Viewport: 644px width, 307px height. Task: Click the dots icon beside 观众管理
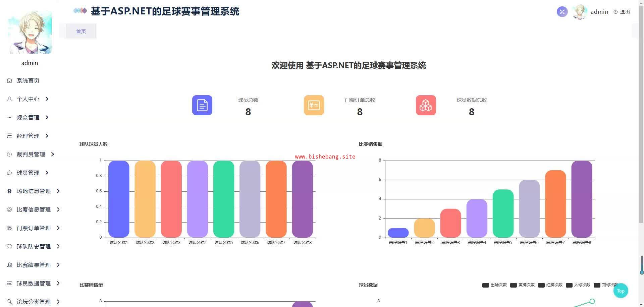tap(9, 117)
